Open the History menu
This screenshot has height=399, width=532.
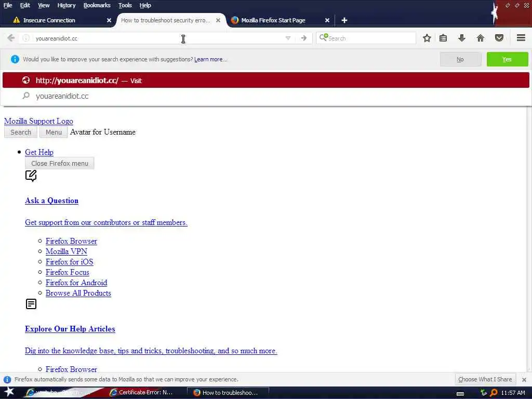66,5
